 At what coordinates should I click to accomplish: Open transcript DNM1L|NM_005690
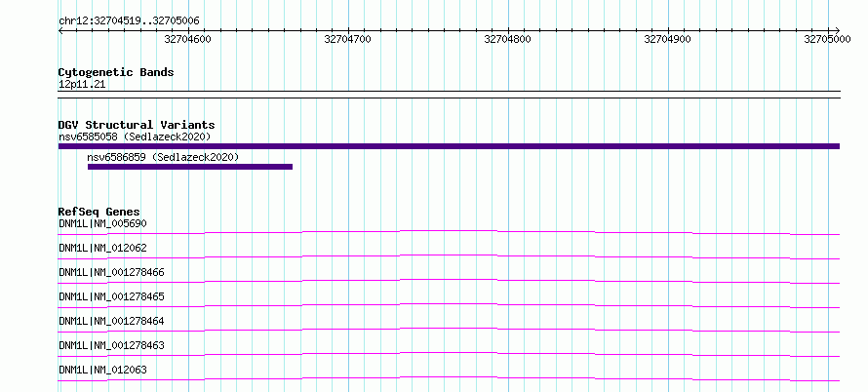point(102,223)
